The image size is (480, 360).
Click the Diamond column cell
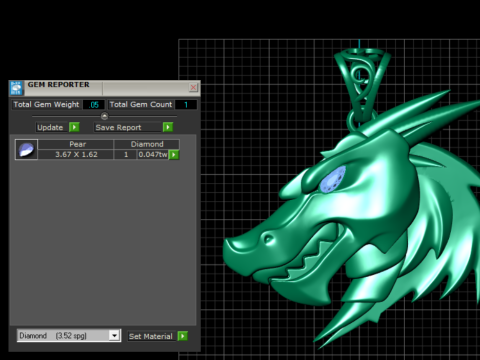pos(147,144)
